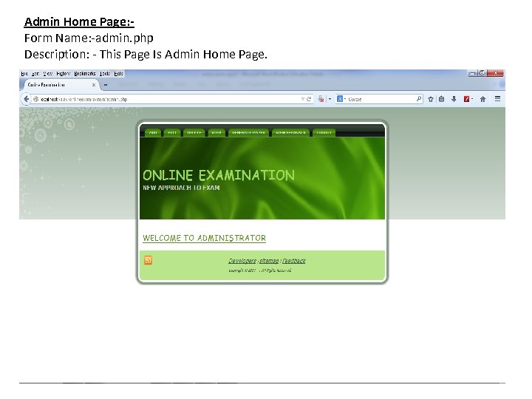Open the Bookmarks menu
532x399 pixels.
pos(85,74)
